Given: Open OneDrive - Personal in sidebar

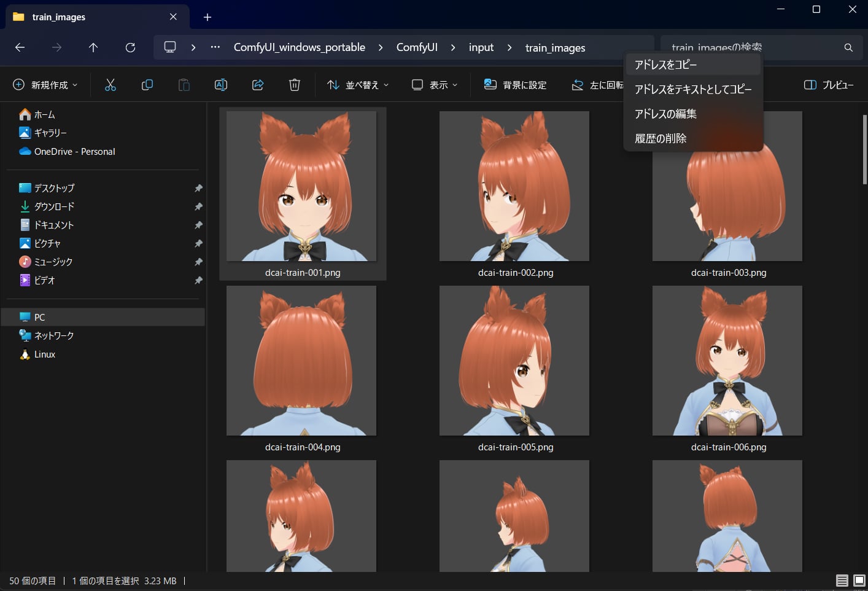Looking at the screenshot, I should (x=67, y=151).
